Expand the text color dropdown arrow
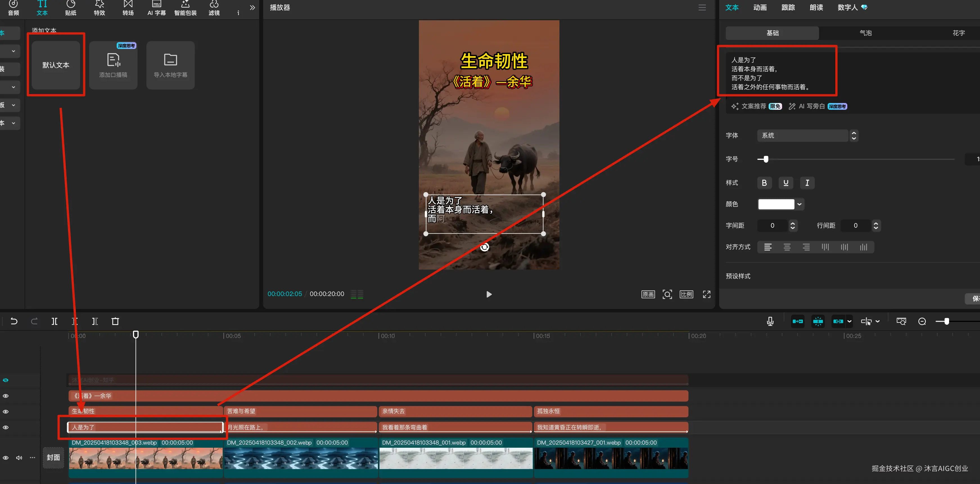Viewport: 980px width, 484px height. pos(799,204)
